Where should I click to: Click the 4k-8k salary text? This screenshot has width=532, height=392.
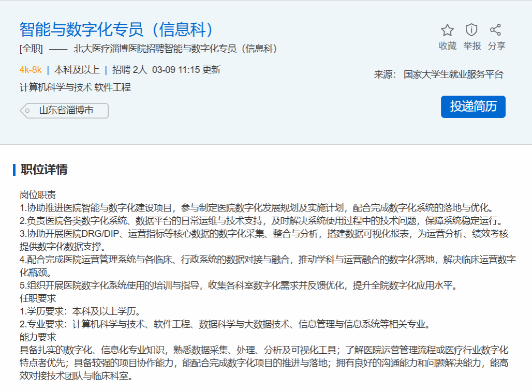click(31, 70)
